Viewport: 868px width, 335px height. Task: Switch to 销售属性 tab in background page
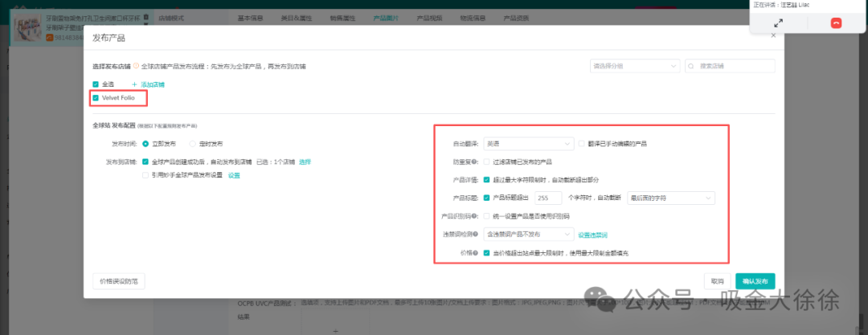[x=342, y=18]
